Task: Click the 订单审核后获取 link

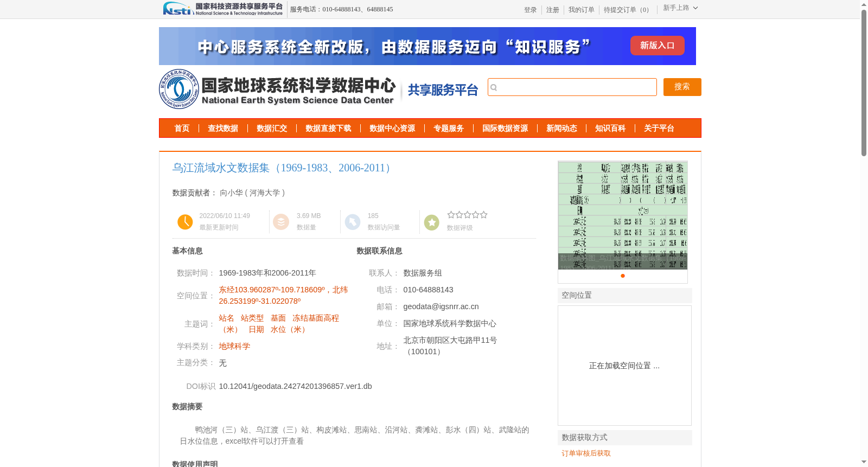Action: click(586, 453)
